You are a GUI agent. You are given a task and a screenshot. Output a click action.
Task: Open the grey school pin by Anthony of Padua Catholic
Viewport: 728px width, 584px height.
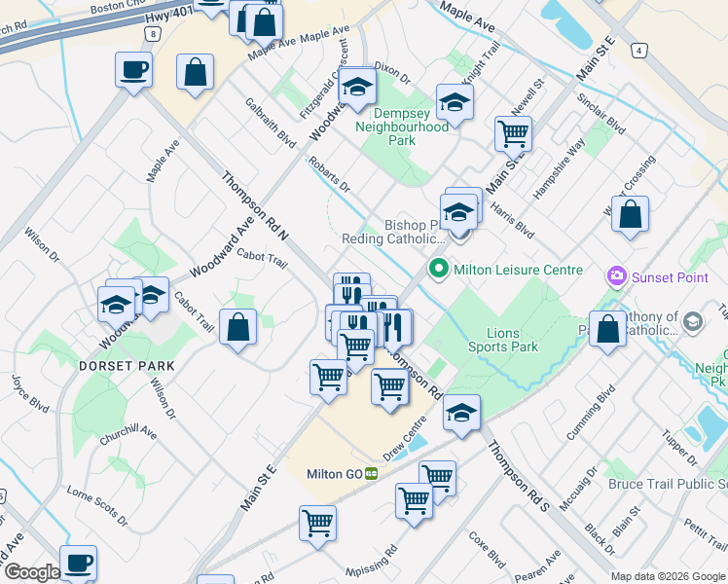point(693,322)
